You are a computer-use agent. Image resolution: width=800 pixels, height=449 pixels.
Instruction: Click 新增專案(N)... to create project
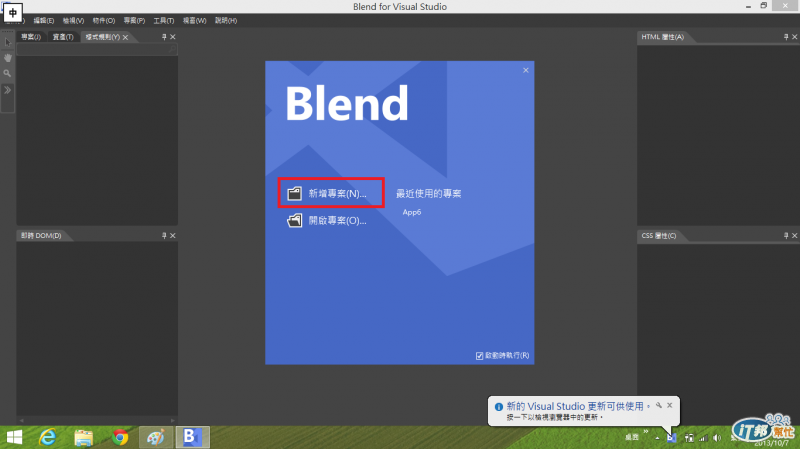(337, 193)
